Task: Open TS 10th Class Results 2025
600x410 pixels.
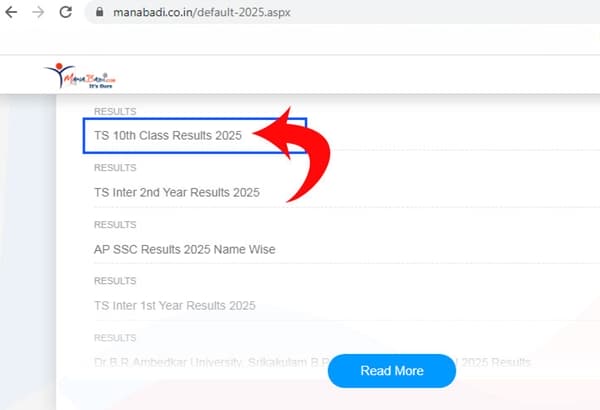Action: tap(168, 135)
